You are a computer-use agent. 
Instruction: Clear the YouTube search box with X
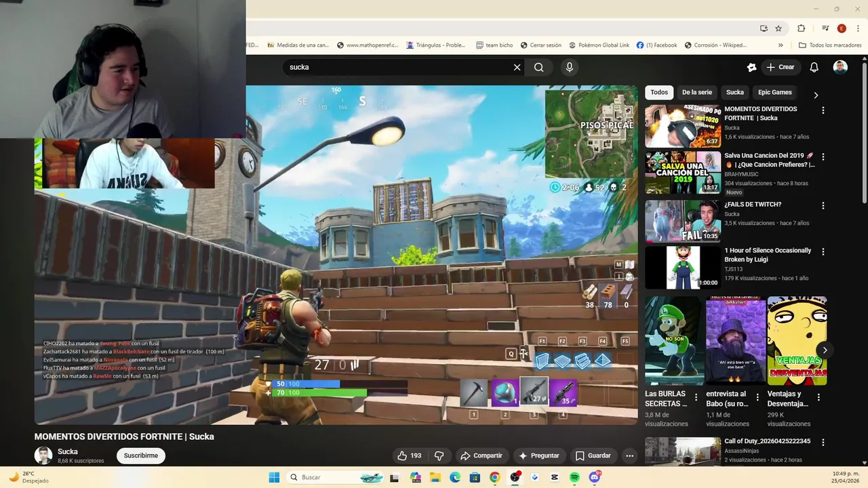[517, 67]
